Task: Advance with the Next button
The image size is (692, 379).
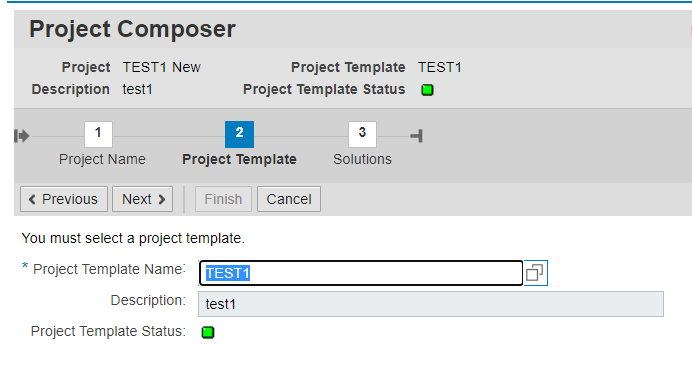Action: coord(143,199)
